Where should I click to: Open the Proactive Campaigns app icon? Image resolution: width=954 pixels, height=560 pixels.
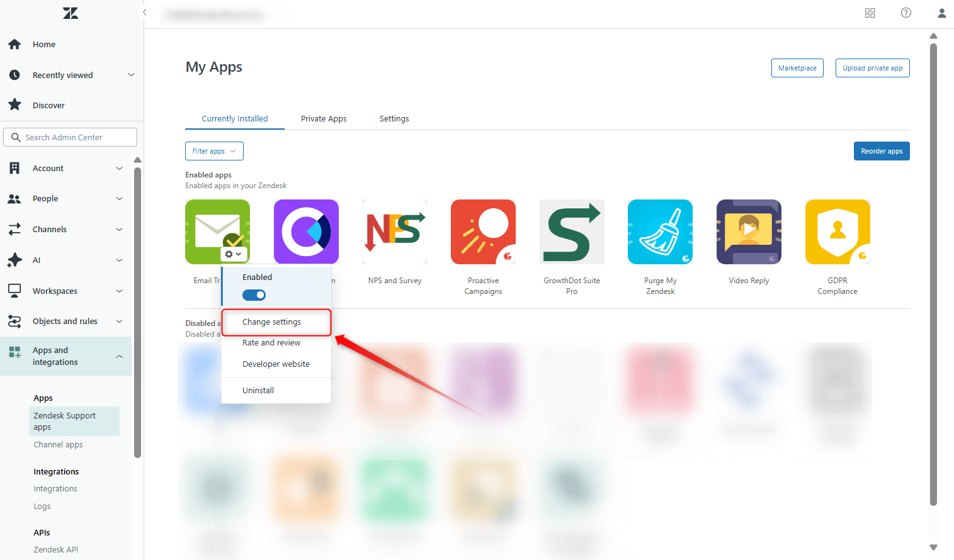tap(483, 232)
